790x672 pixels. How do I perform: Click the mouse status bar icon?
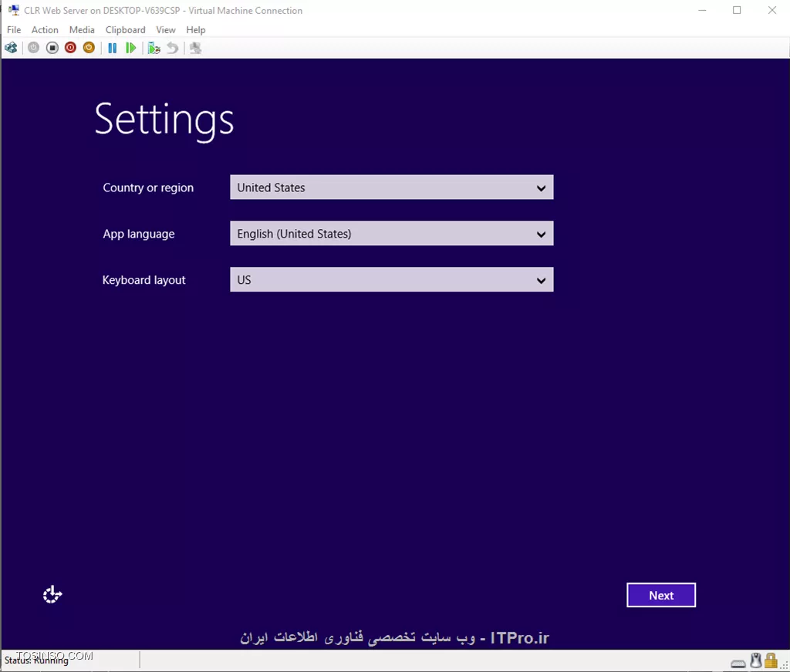point(755,660)
